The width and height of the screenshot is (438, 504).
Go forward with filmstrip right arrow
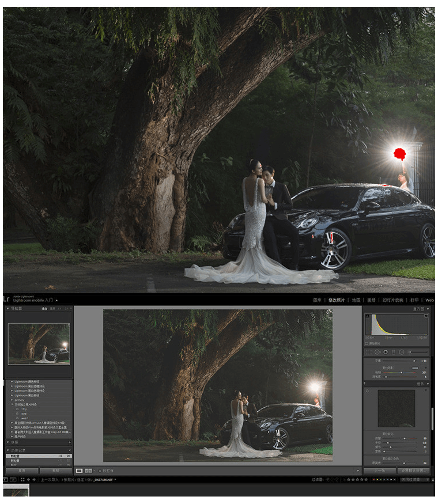pyautogui.click(x=34, y=480)
